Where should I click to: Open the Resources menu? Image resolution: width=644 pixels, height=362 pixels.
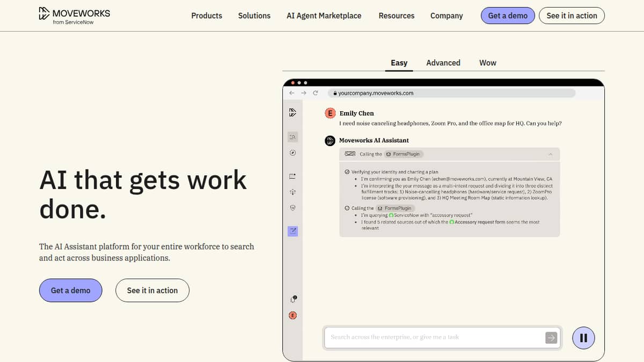click(x=397, y=16)
